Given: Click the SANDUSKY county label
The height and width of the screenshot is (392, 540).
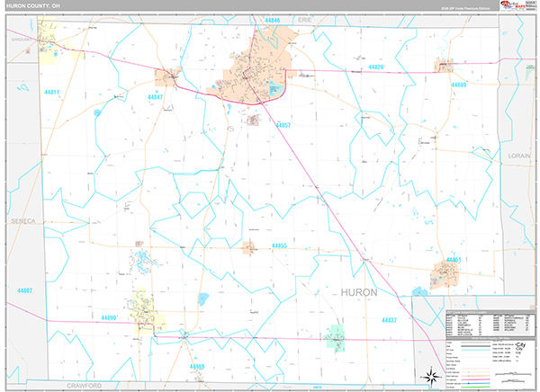Looking at the screenshot, I should pos(22,40).
